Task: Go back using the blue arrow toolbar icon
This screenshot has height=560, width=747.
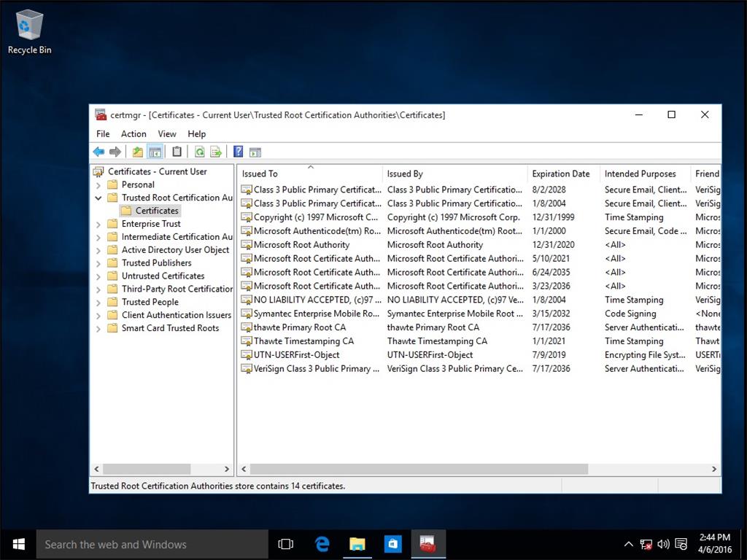Action: 98,152
